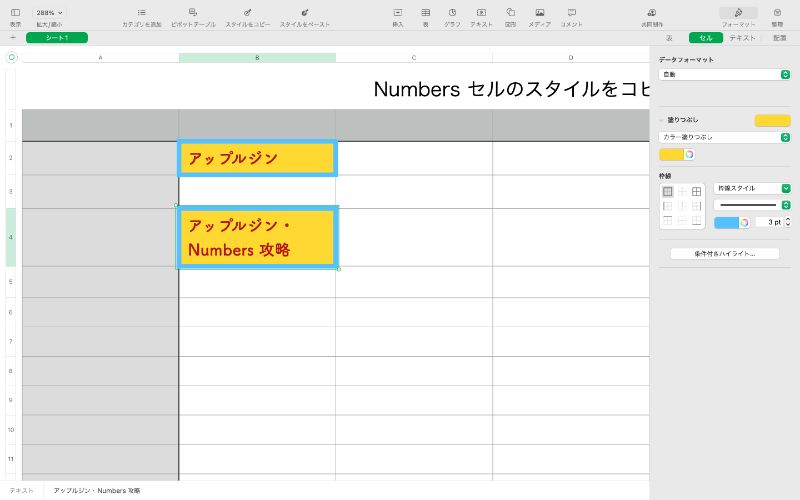The height and width of the screenshot is (500, 800).
Task: Click the table title 'Numbers セルのスタイルをコピ'
Action: [x=511, y=89]
